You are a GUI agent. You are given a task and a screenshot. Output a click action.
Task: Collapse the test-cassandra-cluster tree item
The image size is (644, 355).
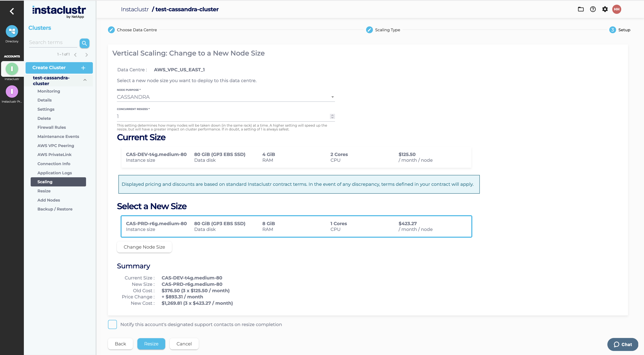point(85,80)
